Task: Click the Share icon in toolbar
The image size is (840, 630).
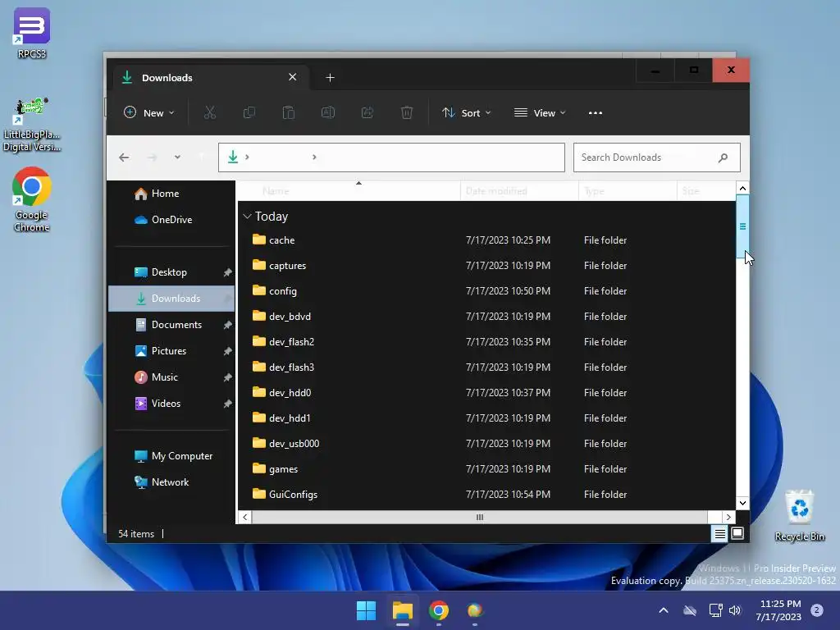Action: 367,112
